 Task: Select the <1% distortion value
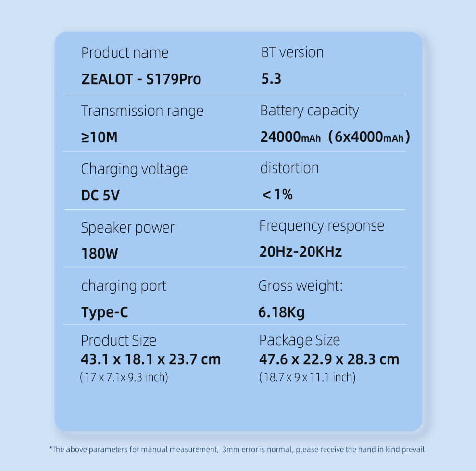coord(277,195)
